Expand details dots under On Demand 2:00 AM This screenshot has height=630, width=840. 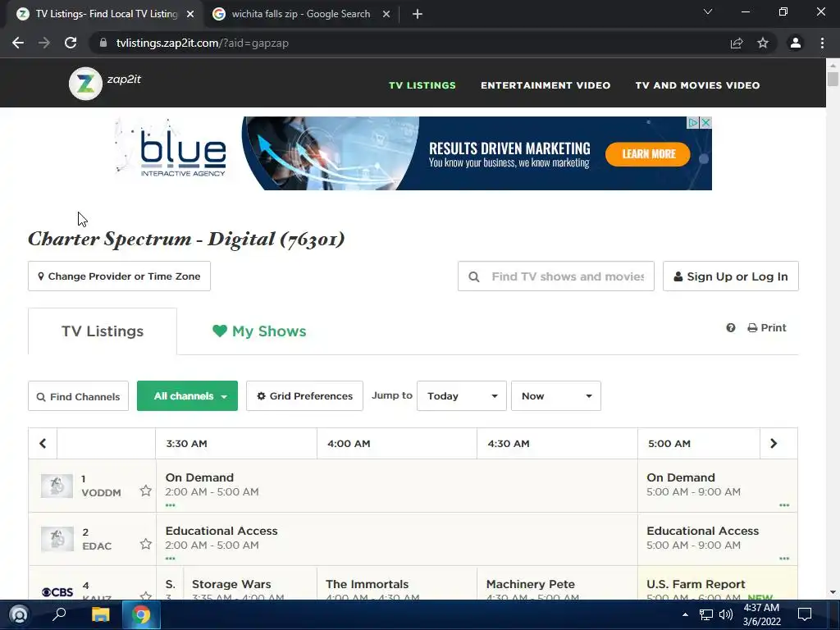click(171, 505)
